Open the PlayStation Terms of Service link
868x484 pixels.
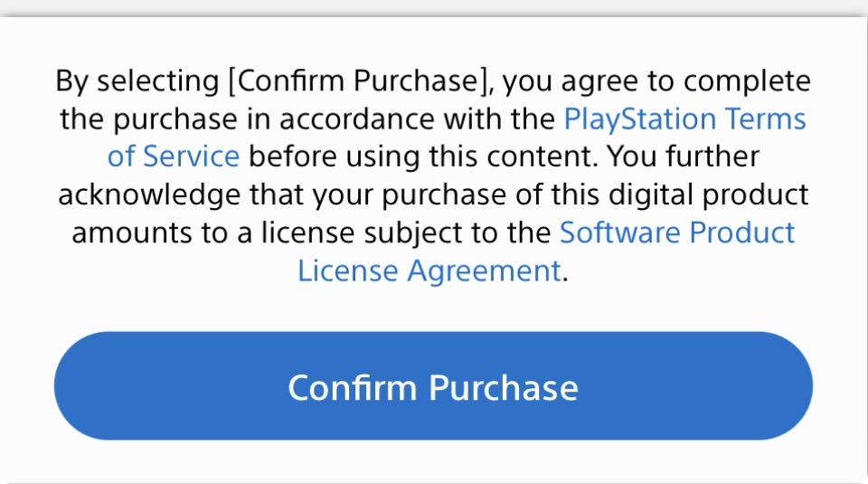click(x=684, y=119)
